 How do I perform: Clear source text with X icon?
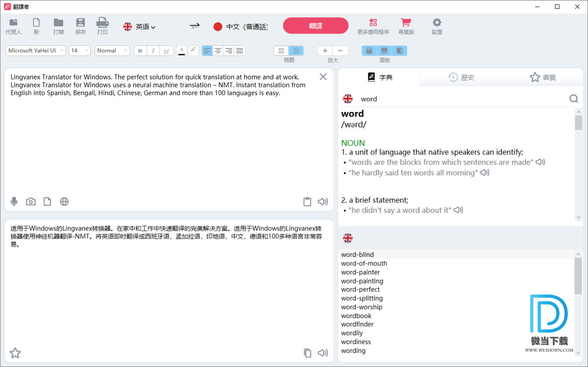[323, 77]
